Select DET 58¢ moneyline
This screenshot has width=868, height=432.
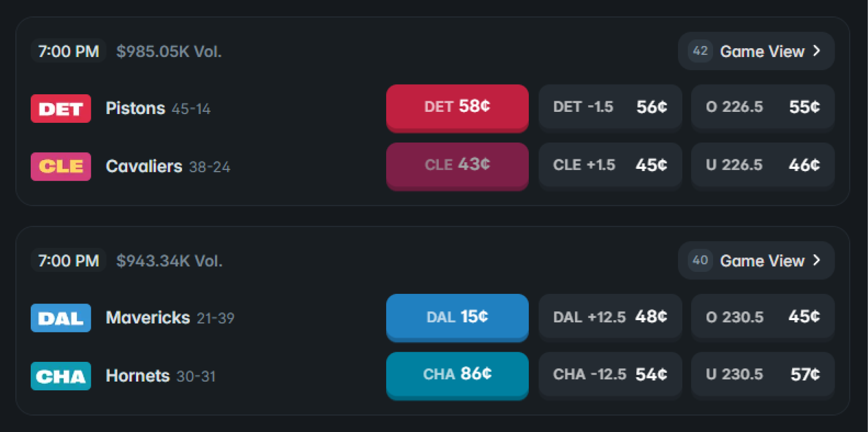click(x=457, y=107)
